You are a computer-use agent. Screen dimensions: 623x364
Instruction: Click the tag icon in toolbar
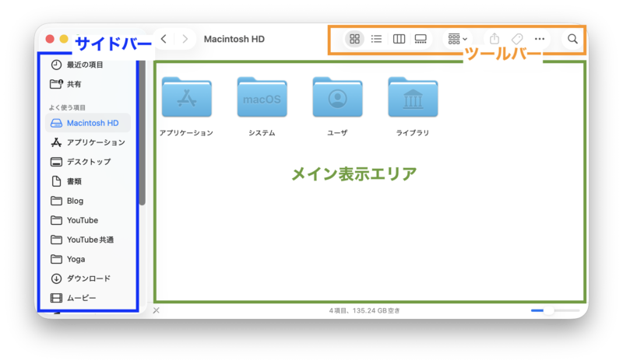tap(516, 39)
